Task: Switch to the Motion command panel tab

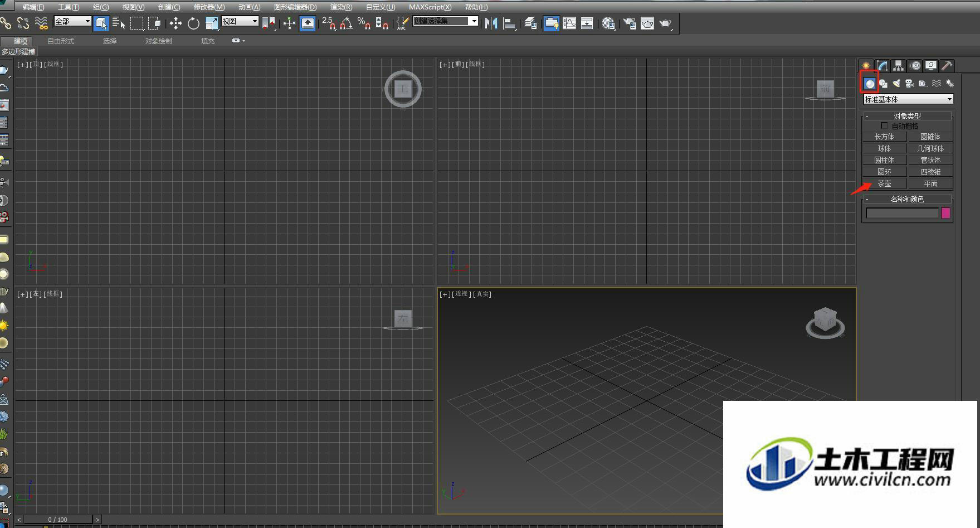Action: 915,66
